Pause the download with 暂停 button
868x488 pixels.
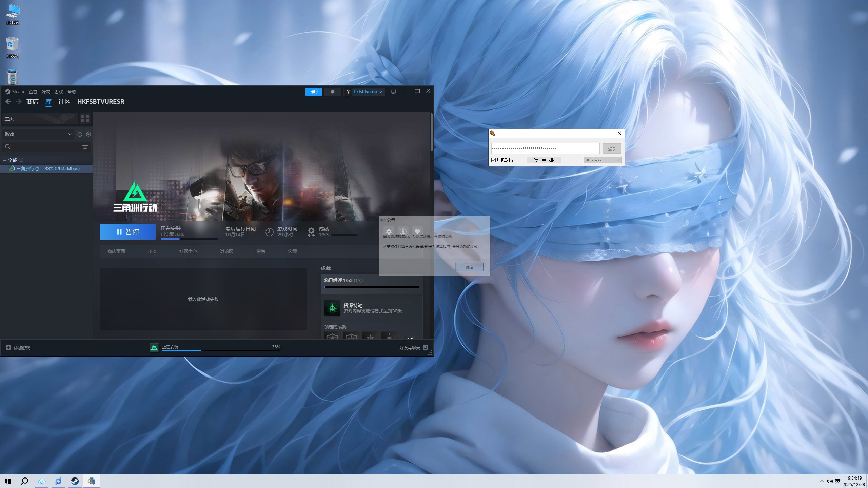[x=128, y=232]
